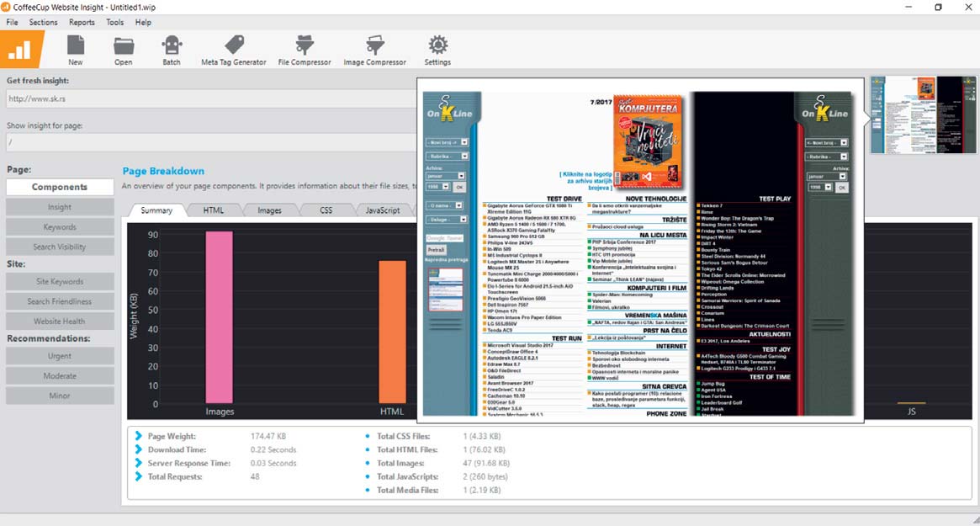Viewport: 980px width, 526px height.
Task: Click the OK button in preview archive
Action: click(459, 187)
